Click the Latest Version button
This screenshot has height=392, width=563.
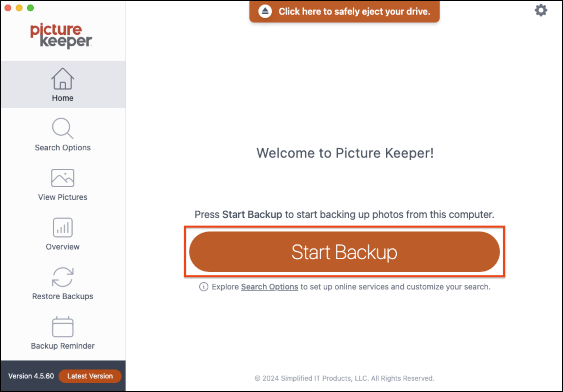pyautogui.click(x=90, y=376)
